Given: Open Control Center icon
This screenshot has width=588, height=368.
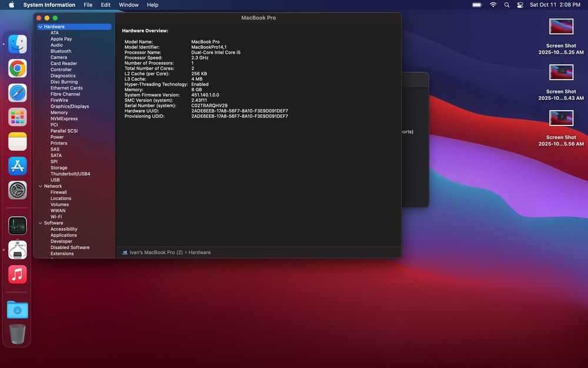Looking at the screenshot, I should click(x=520, y=5).
